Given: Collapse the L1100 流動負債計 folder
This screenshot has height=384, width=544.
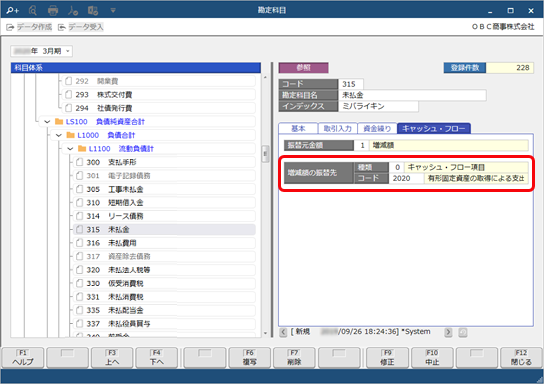Looking at the screenshot, I should (x=70, y=149).
